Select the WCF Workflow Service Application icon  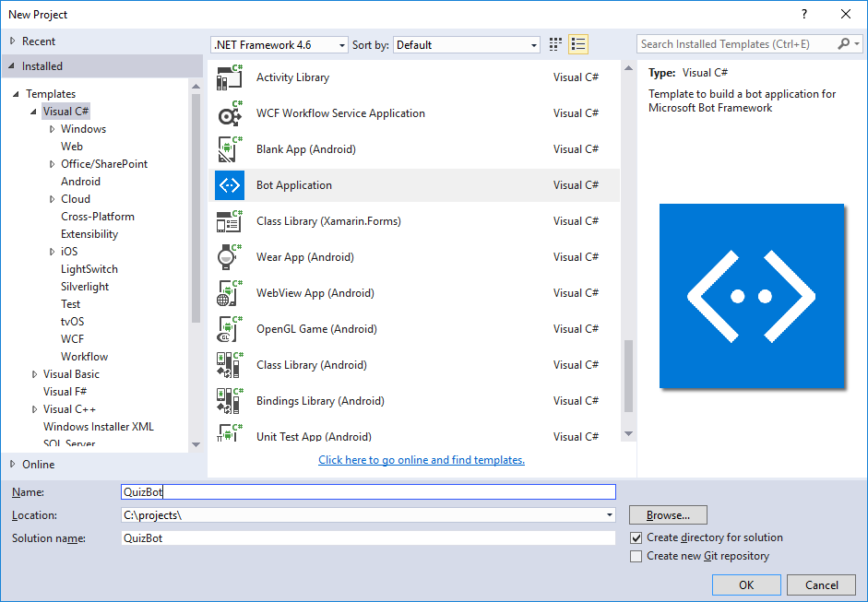pyautogui.click(x=229, y=113)
